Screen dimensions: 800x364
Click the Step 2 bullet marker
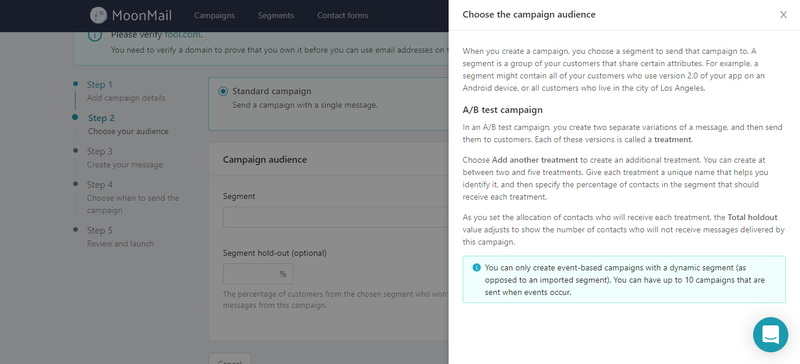(76, 117)
